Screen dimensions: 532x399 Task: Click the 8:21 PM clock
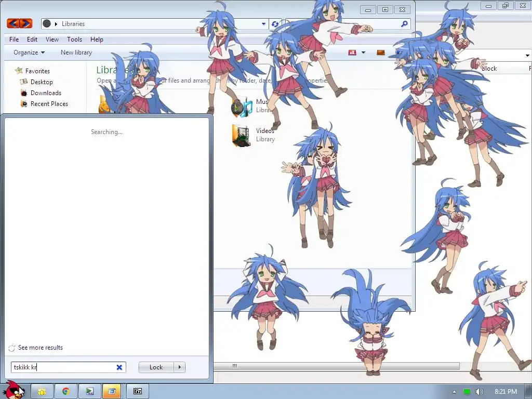[506, 392]
